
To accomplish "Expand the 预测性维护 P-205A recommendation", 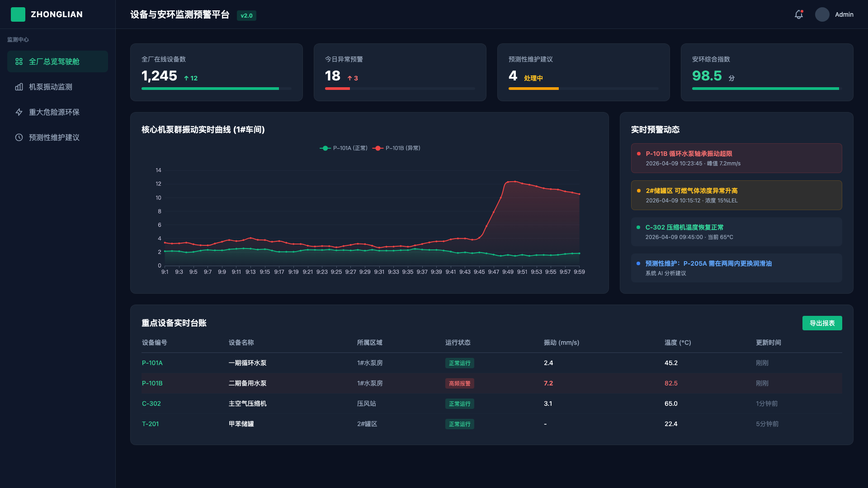I will tap(736, 267).
